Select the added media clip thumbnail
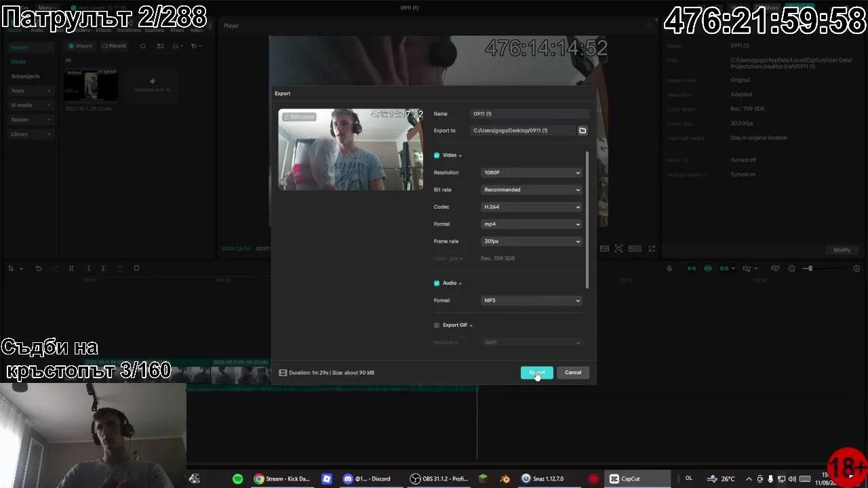868x488 pixels. 91,85
